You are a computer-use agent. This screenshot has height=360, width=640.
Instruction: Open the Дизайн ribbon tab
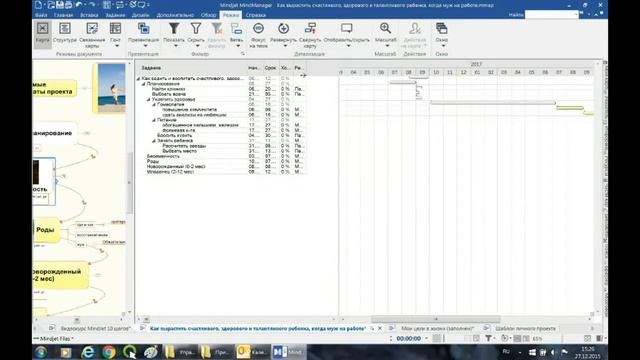click(140, 15)
